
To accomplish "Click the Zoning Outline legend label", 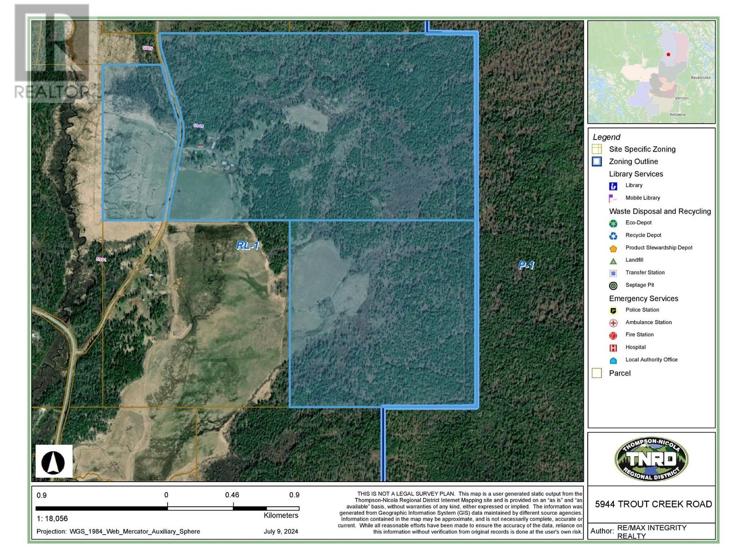I will coord(633,161).
